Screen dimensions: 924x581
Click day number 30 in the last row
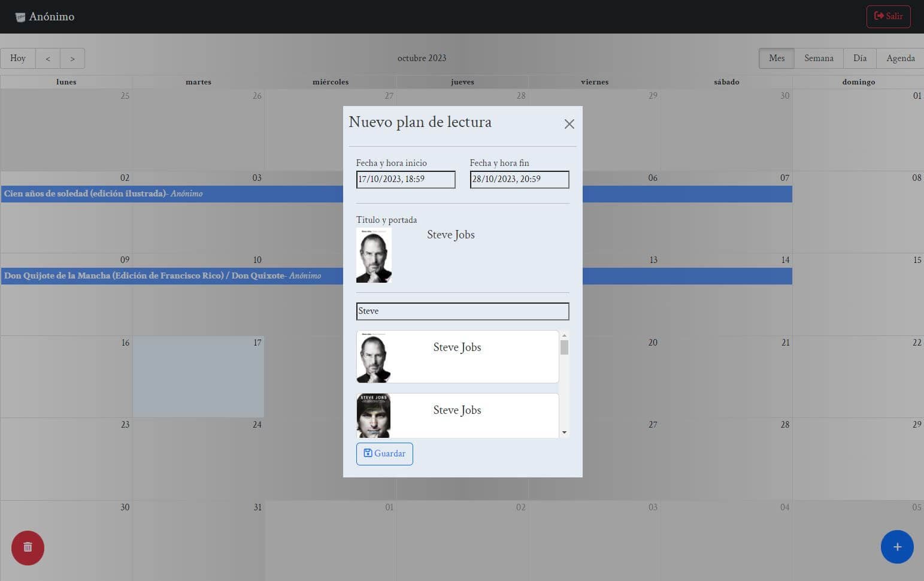125,507
